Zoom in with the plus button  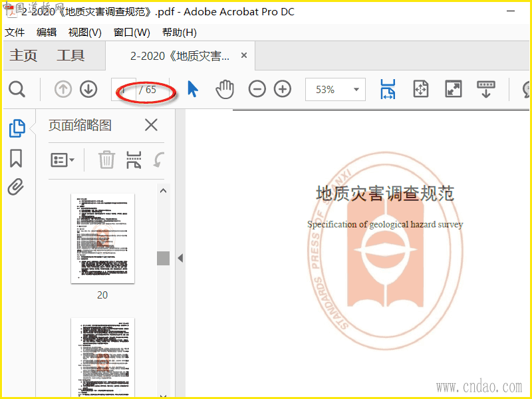click(283, 89)
